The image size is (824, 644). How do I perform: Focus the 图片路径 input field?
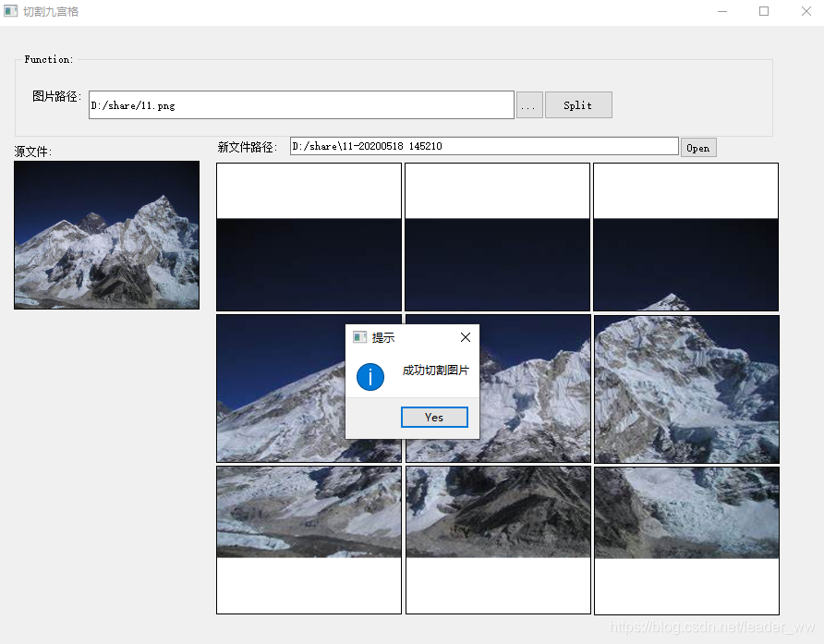301,105
